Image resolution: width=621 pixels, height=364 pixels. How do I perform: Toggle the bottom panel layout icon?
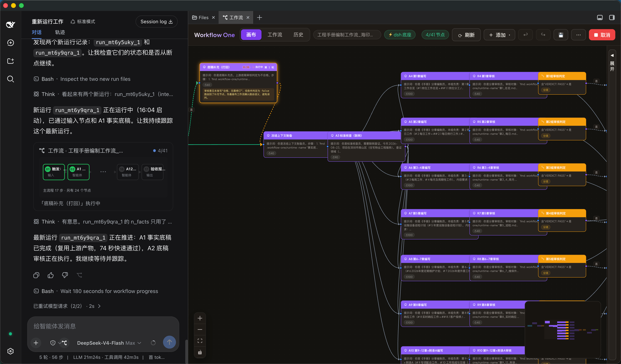[x=600, y=17]
